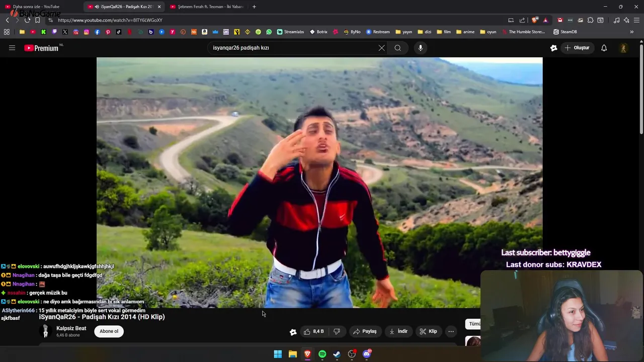
Task: Run the search with the magnifier button
Action: [397, 48]
